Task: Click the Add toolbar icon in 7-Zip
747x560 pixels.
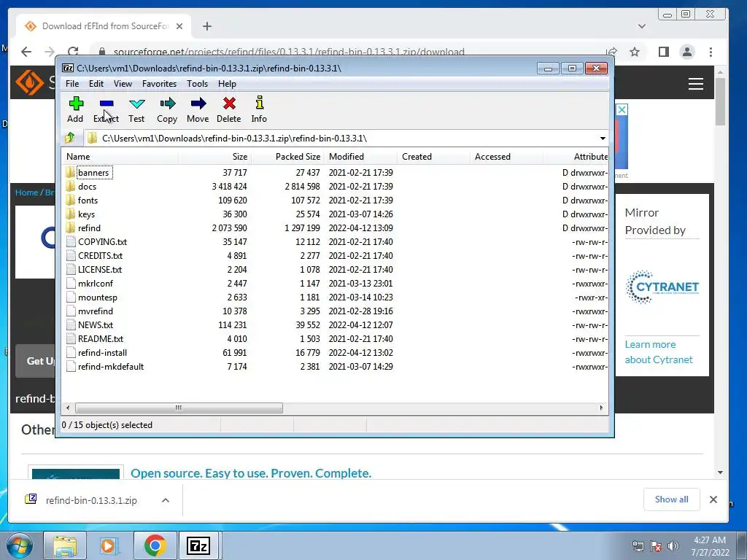Action: (x=75, y=109)
